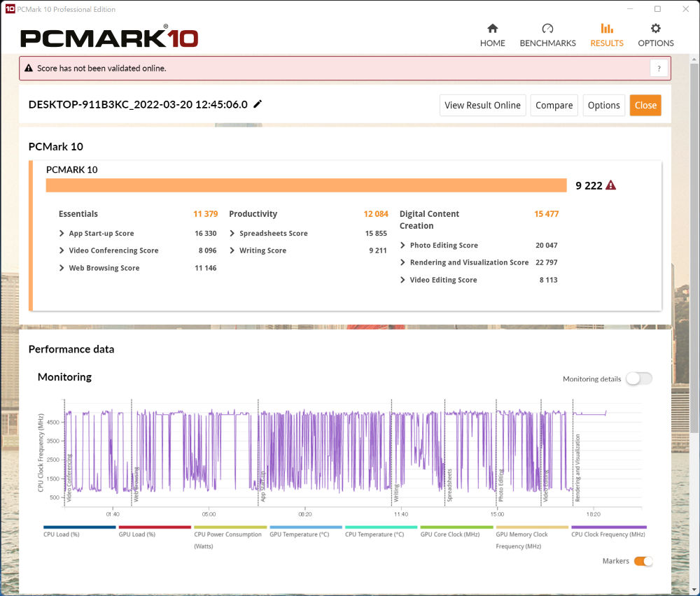Go to the Home section
The height and width of the screenshot is (596, 700).
[x=492, y=36]
